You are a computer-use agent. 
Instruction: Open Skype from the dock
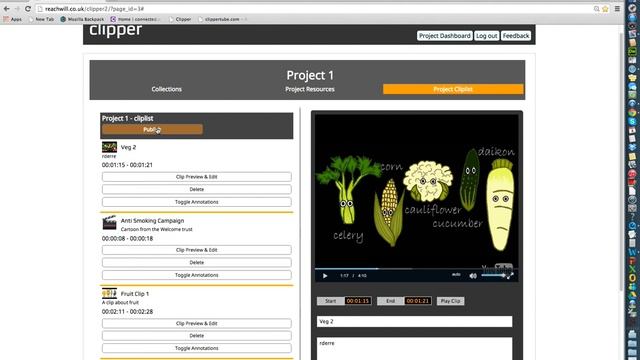[x=632, y=121]
